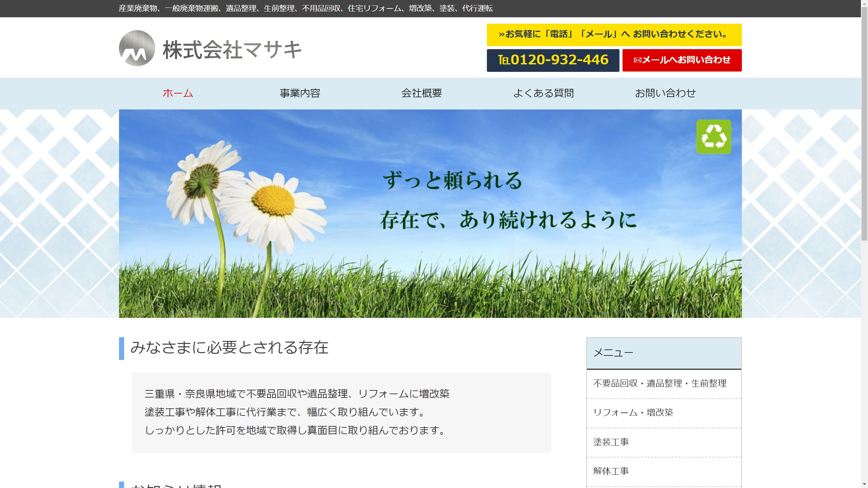Click the 株式会社マサキ company name text

tap(232, 49)
